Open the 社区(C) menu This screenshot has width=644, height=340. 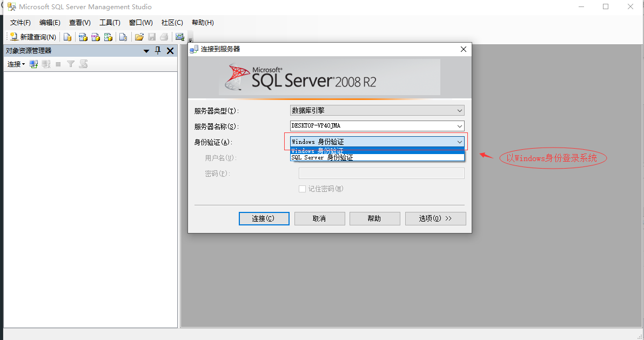point(172,23)
